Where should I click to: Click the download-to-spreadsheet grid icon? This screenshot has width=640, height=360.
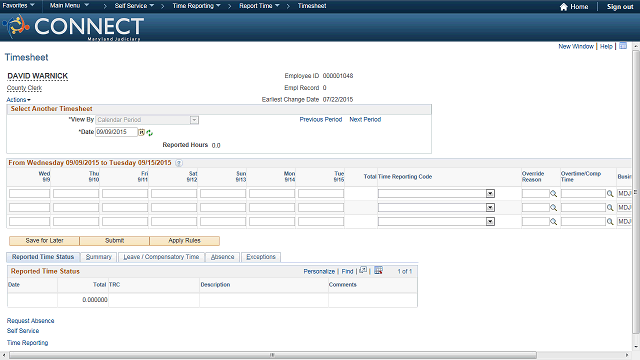(378, 271)
